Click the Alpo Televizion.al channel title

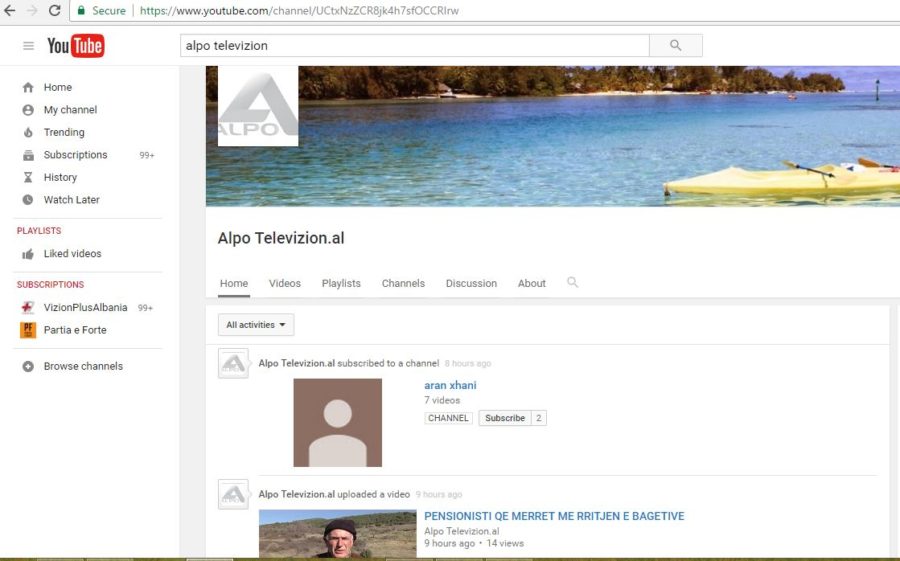click(x=281, y=238)
